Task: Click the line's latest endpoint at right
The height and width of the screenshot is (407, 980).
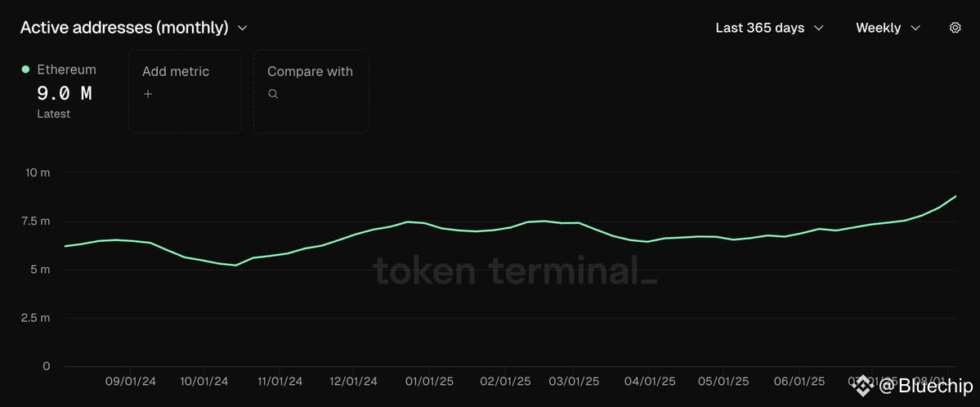Action: (x=955, y=196)
